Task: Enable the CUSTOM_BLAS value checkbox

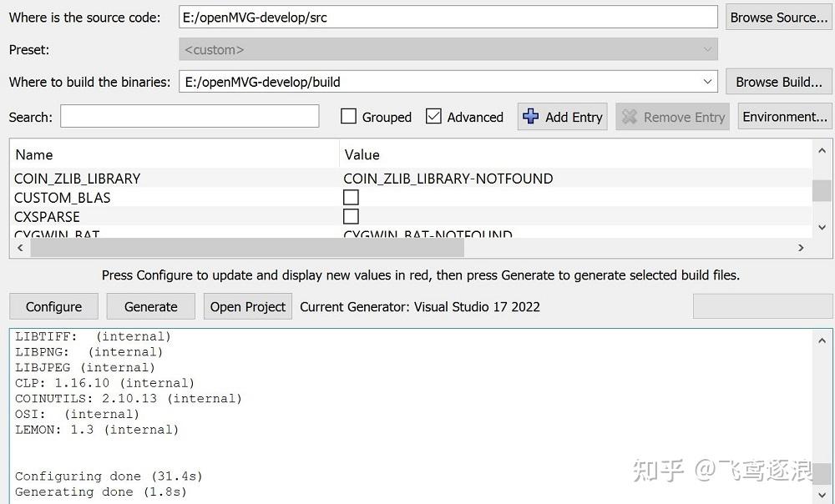Action: [x=351, y=197]
